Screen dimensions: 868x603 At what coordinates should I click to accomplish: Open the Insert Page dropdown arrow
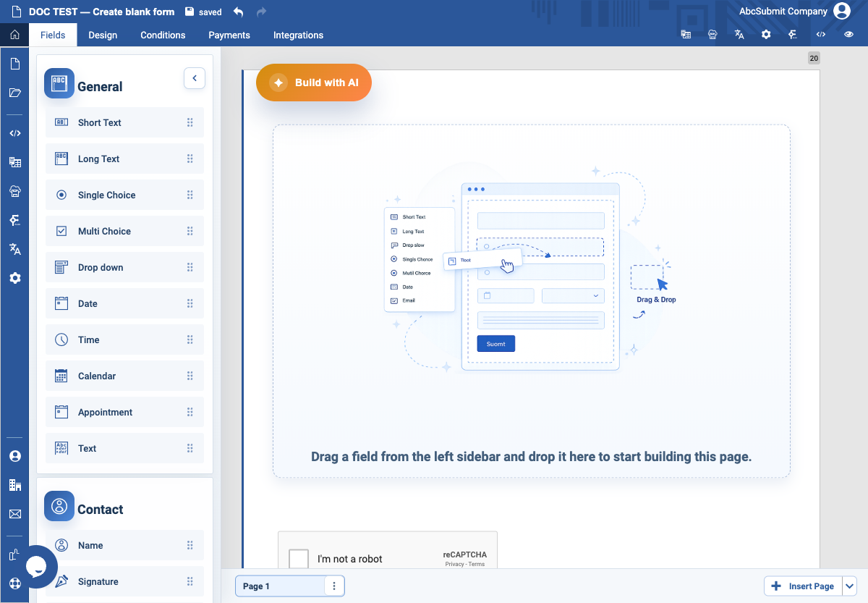tap(849, 586)
